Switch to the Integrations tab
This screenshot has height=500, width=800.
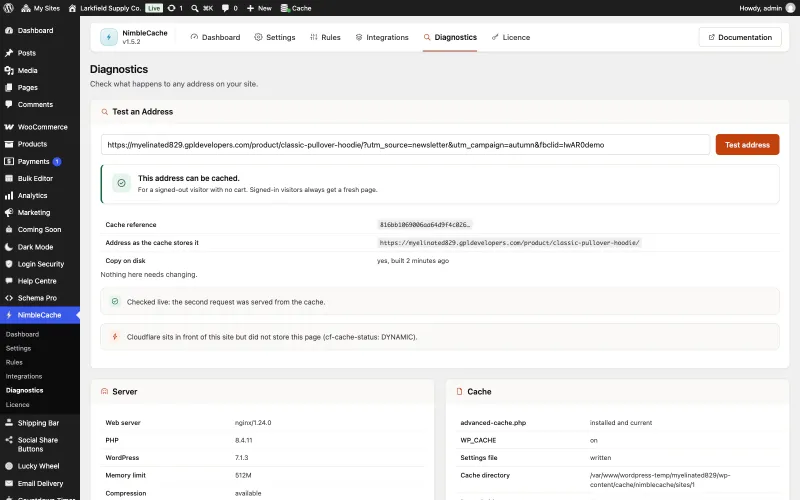tap(382, 37)
